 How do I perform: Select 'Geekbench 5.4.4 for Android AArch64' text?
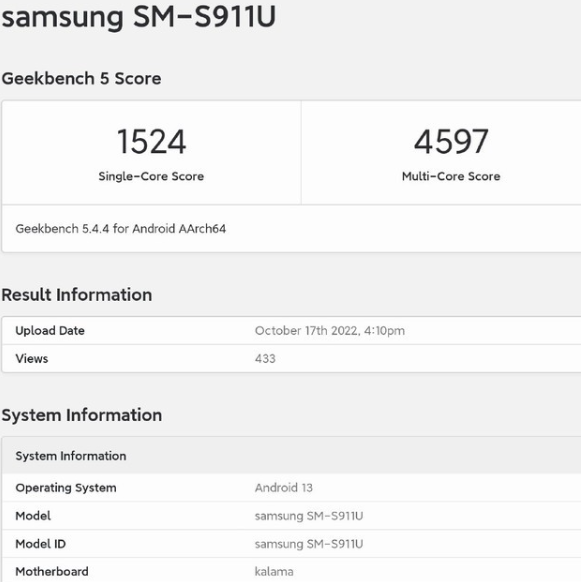click(121, 229)
